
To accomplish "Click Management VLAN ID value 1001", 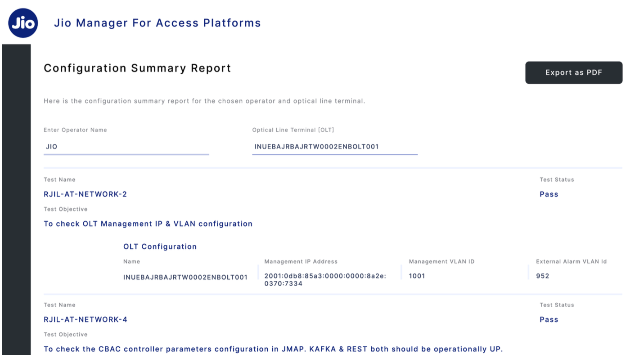I will 417,276.
